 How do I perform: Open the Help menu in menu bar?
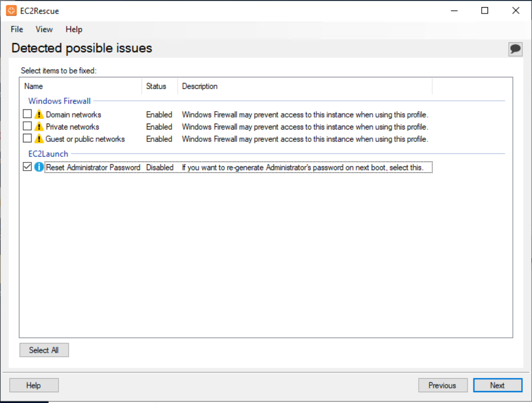(74, 29)
